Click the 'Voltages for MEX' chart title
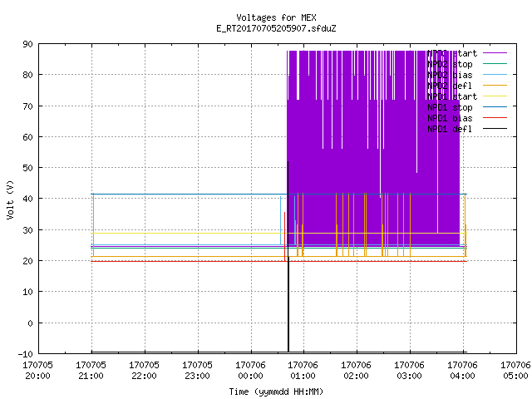Image resolution: width=532 pixels, height=399 pixels. point(276,17)
